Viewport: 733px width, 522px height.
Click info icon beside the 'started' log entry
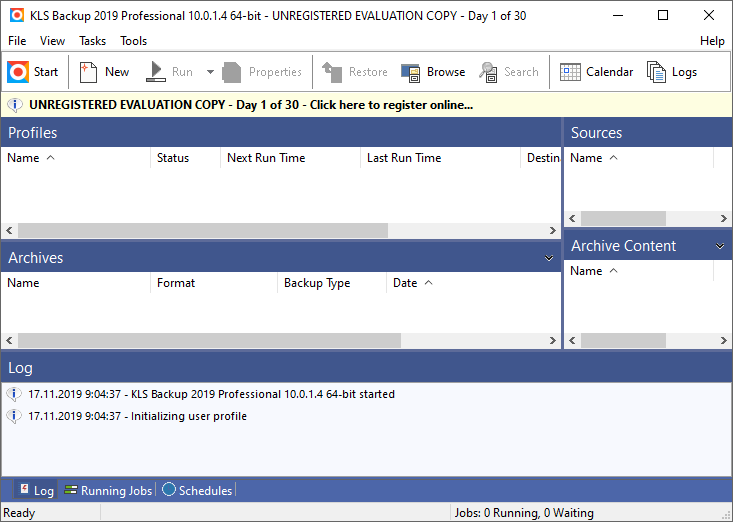[x=14, y=394]
